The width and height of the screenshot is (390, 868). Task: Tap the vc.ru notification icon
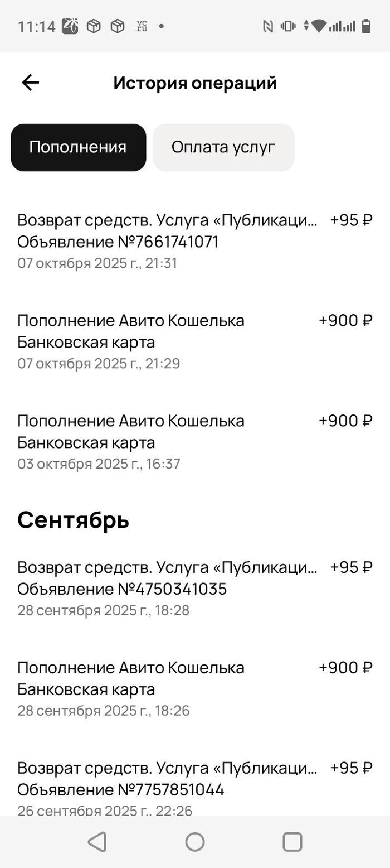[142, 26]
